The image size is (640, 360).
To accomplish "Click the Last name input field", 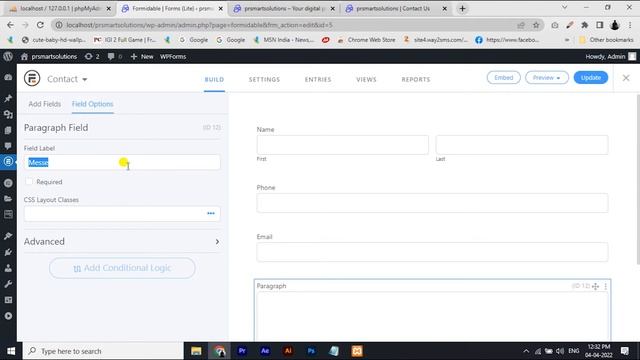I will 522,145.
